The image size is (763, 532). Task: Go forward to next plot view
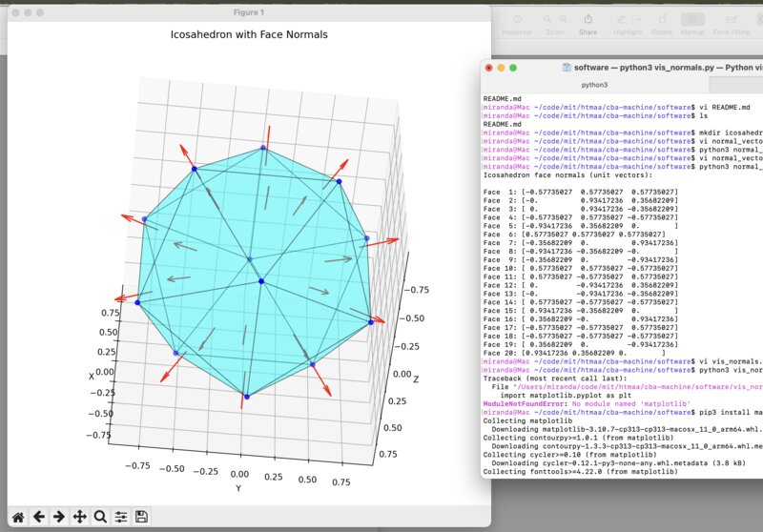point(58,517)
